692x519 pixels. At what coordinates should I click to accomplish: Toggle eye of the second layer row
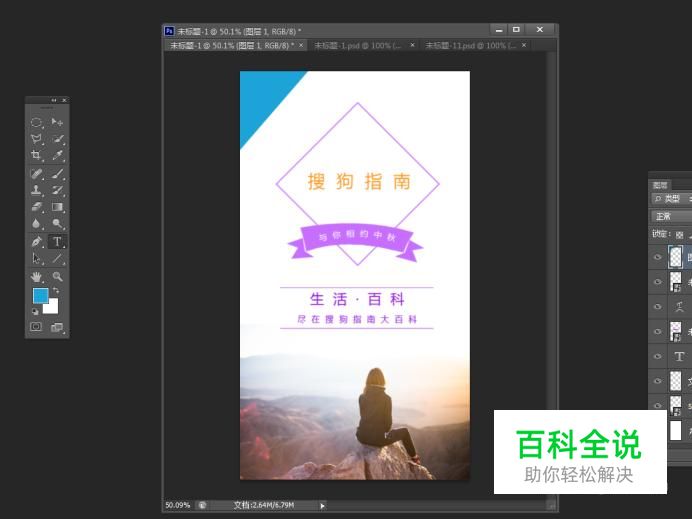658,282
